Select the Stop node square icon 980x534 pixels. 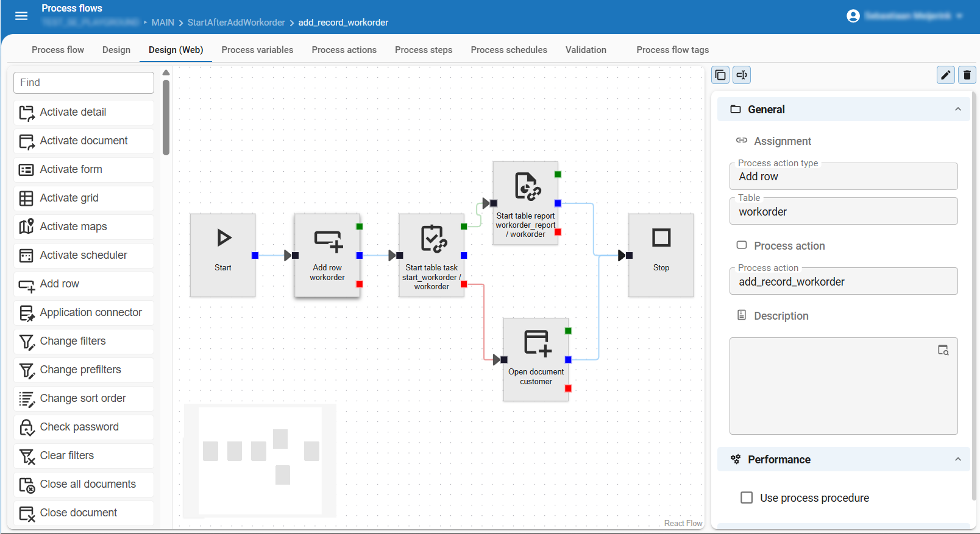pyautogui.click(x=661, y=237)
